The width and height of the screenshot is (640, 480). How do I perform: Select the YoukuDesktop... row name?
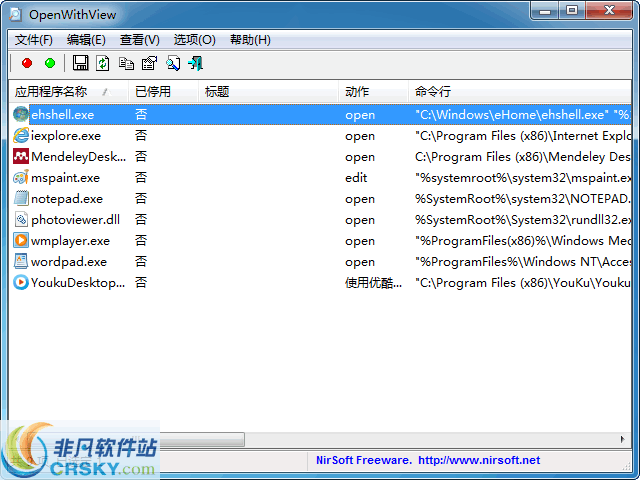(78, 283)
